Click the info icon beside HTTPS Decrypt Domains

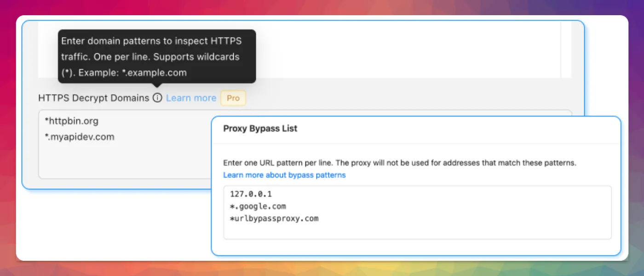(x=158, y=98)
